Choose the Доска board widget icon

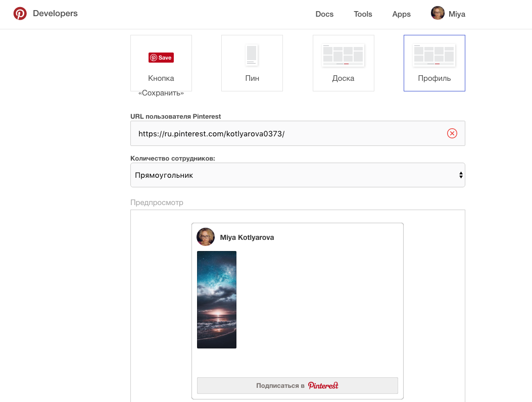pyautogui.click(x=343, y=55)
